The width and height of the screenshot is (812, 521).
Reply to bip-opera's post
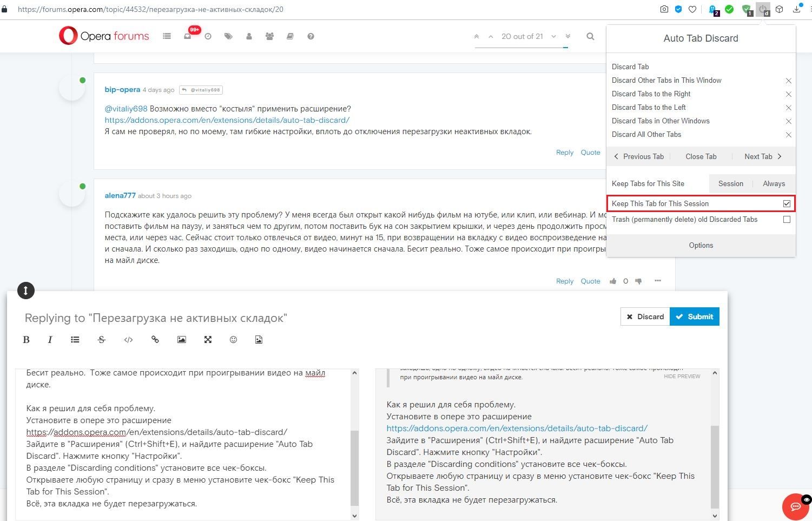[x=565, y=153]
